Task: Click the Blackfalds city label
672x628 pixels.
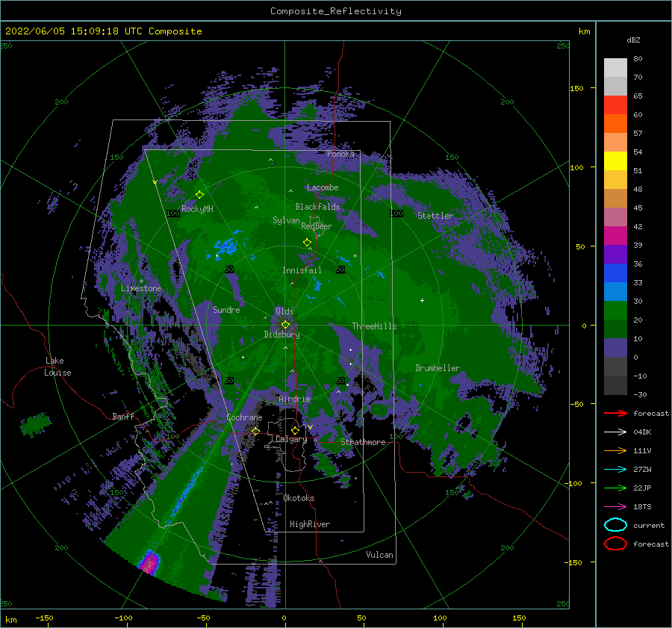Action: pyautogui.click(x=317, y=207)
